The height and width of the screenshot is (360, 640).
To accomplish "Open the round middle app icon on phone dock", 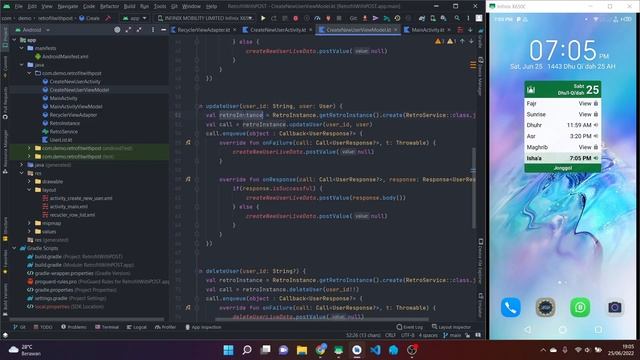I will click(545, 307).
